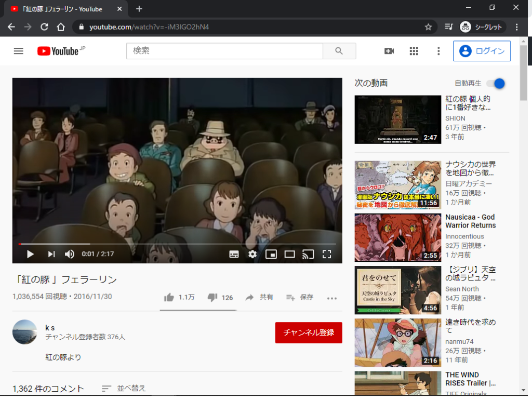Viewport: 532px width, 400px height.
Task: Mute the video with speaker icon
Action: [x=70, y=254]
